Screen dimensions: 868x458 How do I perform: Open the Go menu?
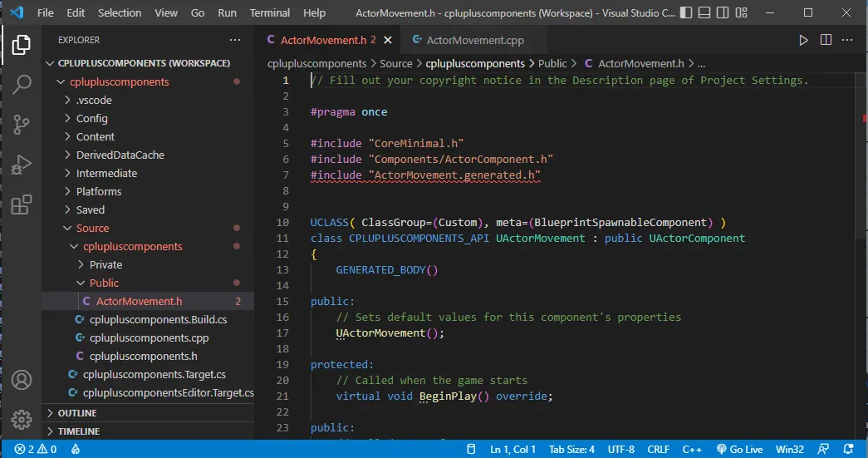pyautogui.click(x=198, y=12)
